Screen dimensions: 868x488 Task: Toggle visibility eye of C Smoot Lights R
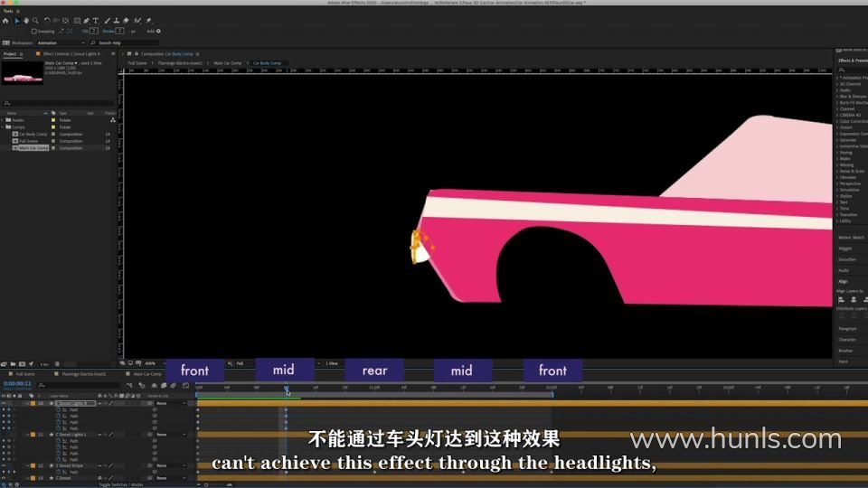(4, 403)
